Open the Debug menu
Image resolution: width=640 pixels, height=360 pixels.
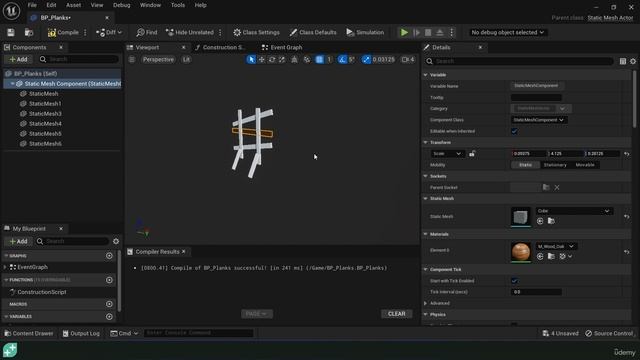122,5
